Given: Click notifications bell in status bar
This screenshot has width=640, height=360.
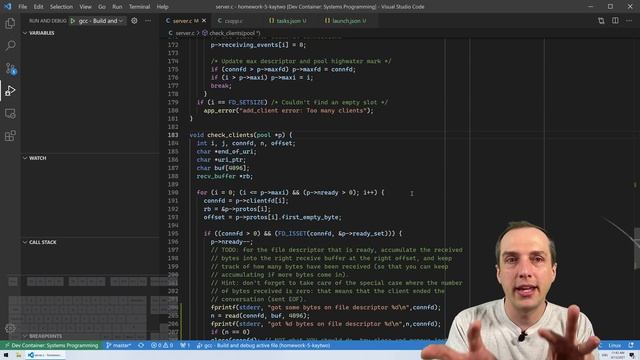Looking at the screenshot, I should click(631, 345).
